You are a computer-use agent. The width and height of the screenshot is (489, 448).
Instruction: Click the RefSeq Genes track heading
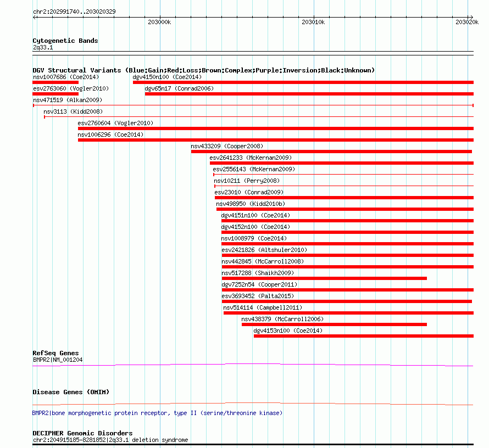(x=55, y=353)
